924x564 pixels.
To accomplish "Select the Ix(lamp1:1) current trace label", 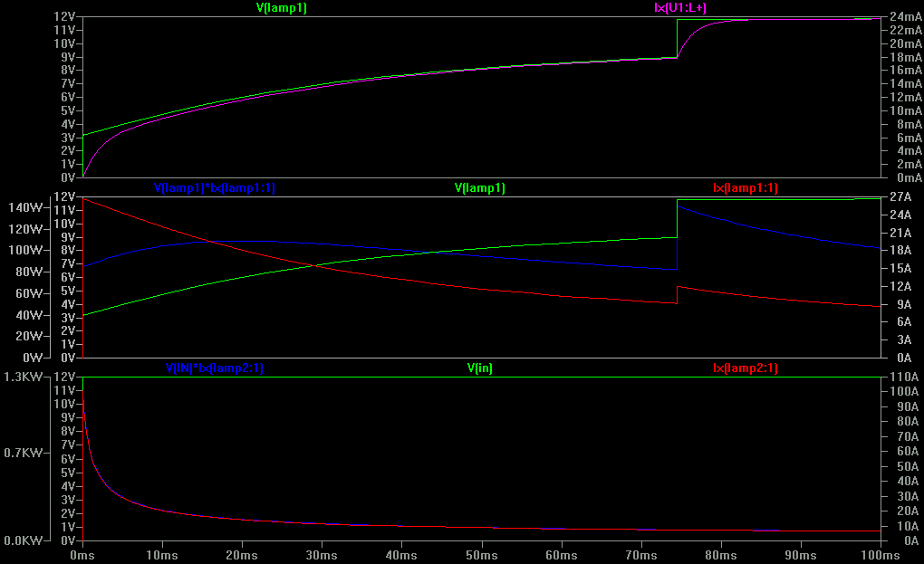I will [x=746, y=187].
